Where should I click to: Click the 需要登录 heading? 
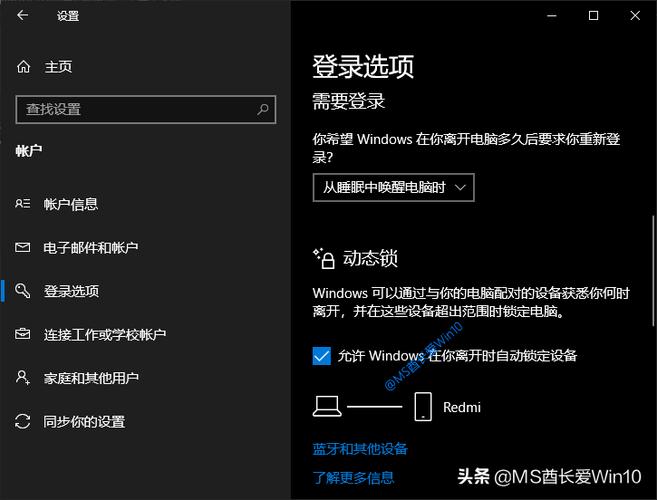coord(349,101)
